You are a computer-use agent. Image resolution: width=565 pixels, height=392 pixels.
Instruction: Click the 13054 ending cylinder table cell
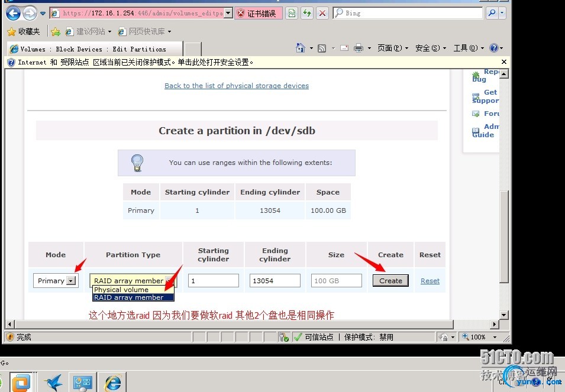pos(270,210)
